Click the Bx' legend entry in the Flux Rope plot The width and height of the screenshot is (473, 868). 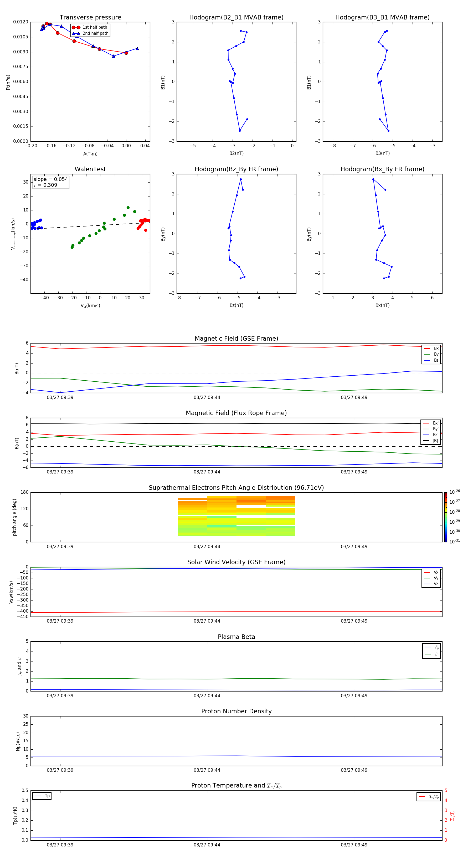click(x=431, y=423)
